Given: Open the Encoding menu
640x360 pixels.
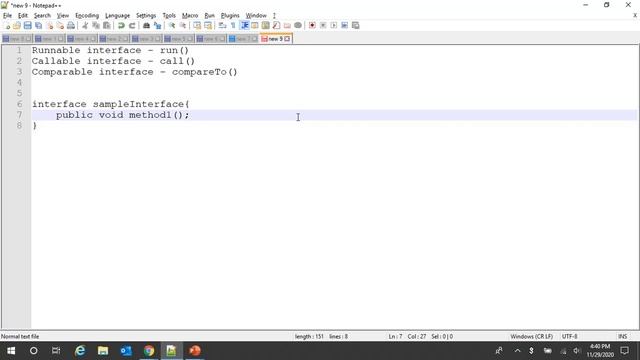Looking at the screenshot, I should (x=87, y=16).
